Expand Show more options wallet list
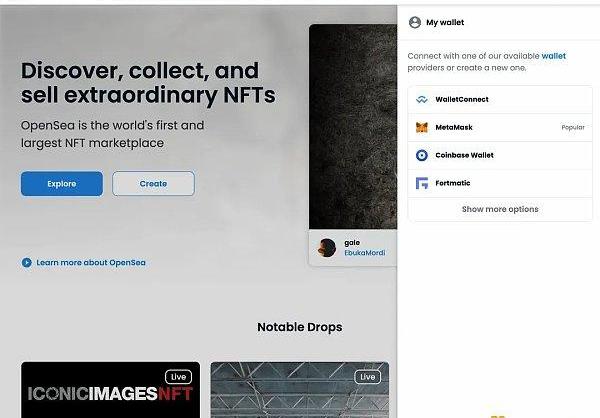 tap(500, 209)
